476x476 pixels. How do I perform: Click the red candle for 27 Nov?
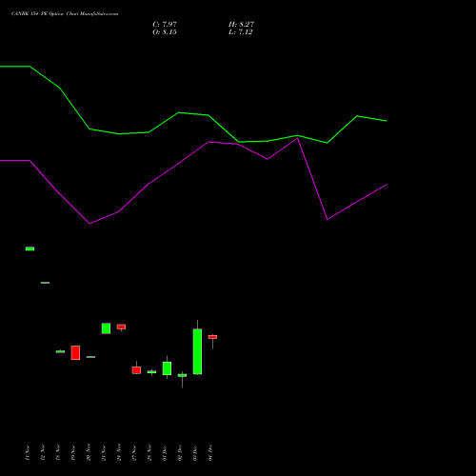click(x=136, y=370)
